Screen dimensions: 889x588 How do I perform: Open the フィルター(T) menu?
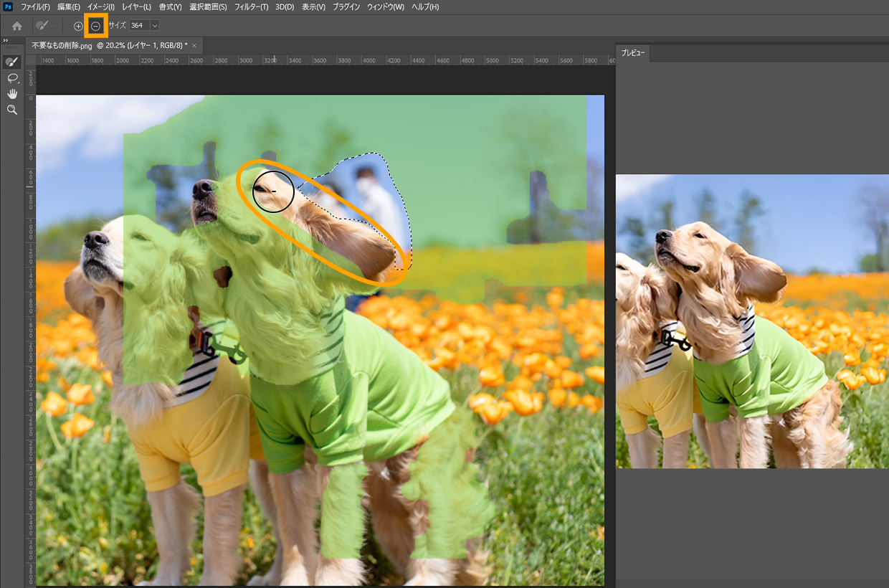click(252, 6)
